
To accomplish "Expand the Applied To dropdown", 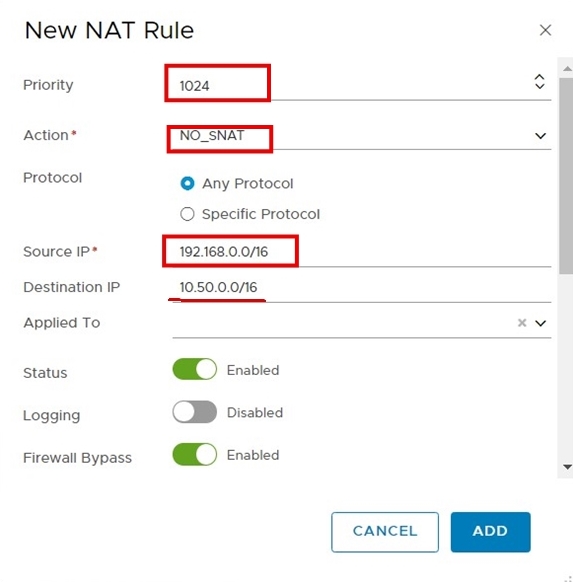I will pos(541,323).
